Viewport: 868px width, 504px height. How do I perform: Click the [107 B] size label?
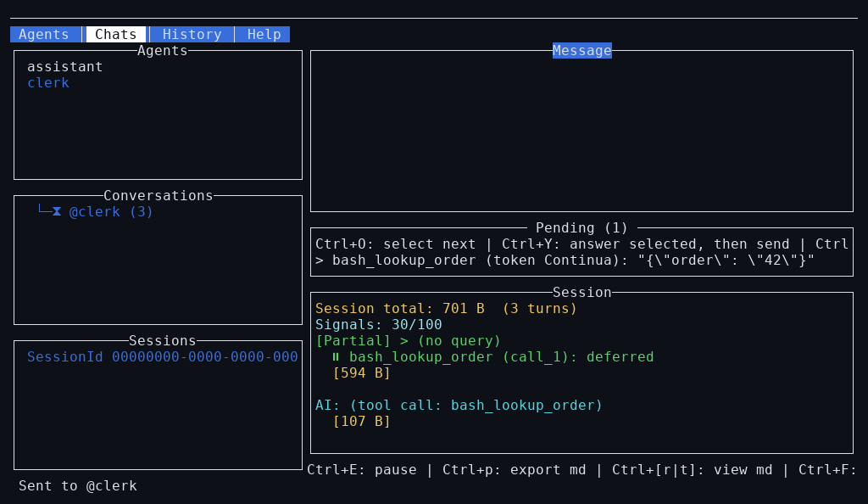(361, 422)
